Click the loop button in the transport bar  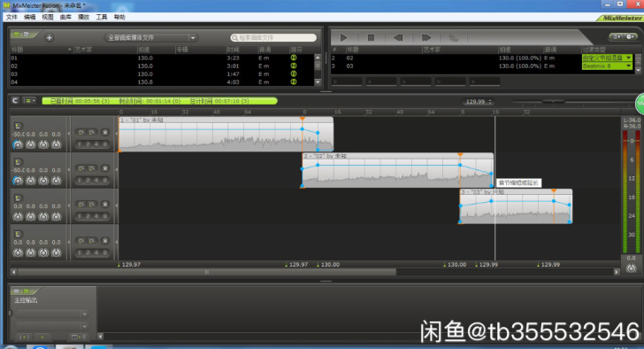pyautogui.click(x=454, y=38)
